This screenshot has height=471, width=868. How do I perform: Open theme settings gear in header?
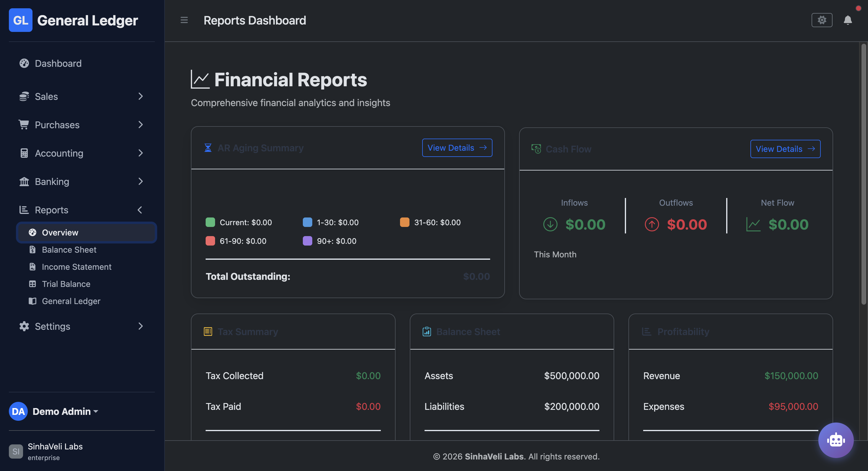tap(822, 20)
